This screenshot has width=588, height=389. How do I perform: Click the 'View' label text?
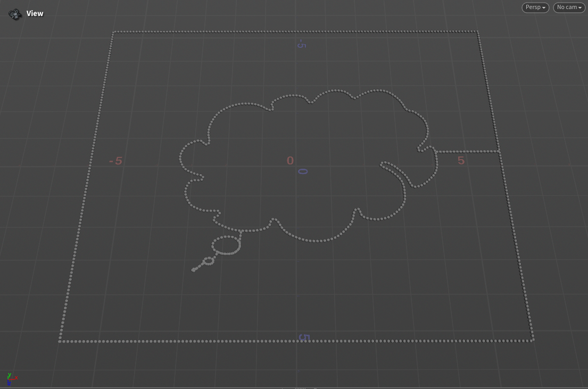35,13
